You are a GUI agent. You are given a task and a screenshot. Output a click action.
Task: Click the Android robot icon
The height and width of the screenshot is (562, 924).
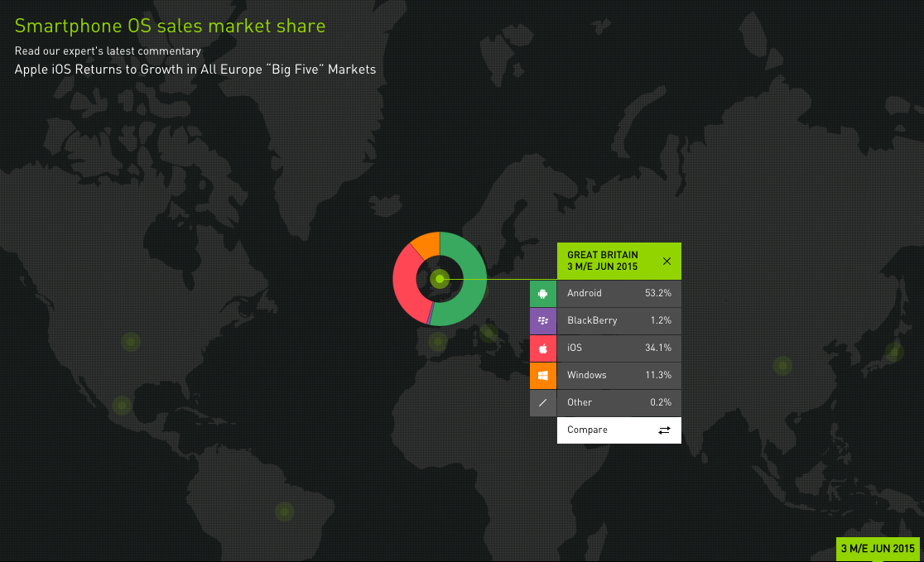(543, 293)
